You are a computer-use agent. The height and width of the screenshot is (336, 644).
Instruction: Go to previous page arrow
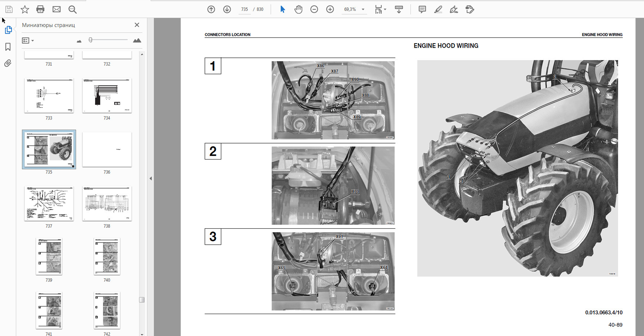click(211, 9)
